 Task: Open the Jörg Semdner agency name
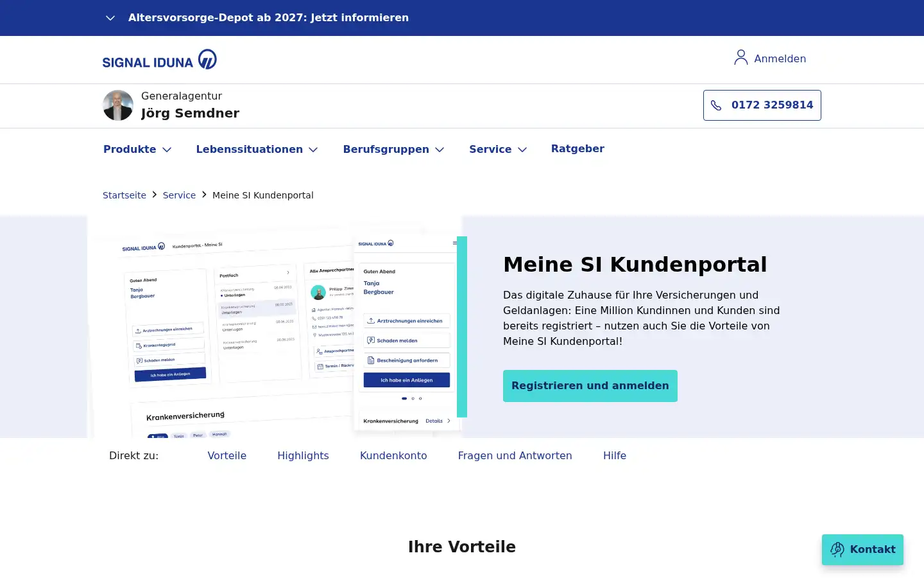(190, 113)
